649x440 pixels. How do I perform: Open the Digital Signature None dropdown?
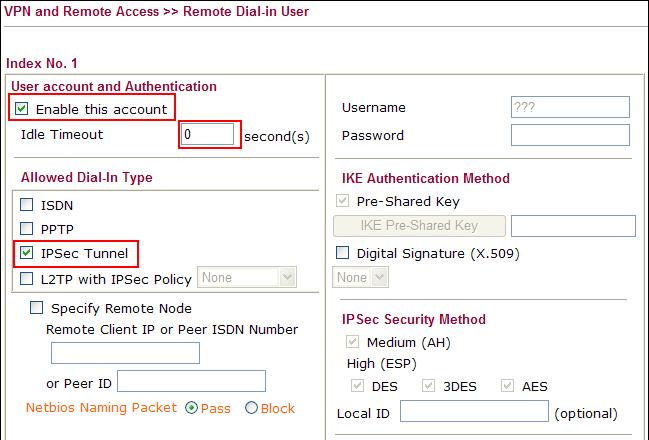[x=351, y=277]
